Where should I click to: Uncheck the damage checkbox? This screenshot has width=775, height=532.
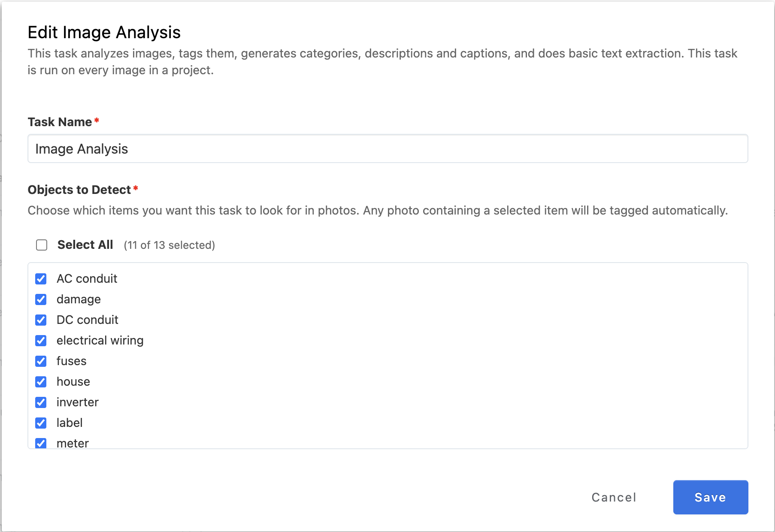[x=41, y=299]
